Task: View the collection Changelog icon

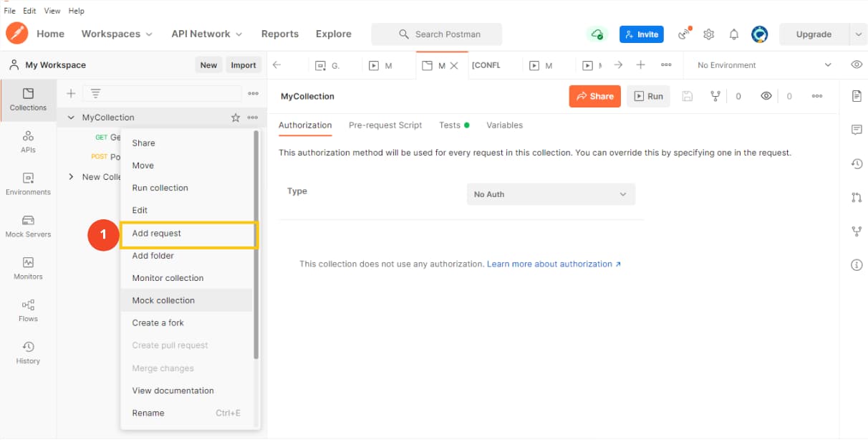Action: [857, 163]
